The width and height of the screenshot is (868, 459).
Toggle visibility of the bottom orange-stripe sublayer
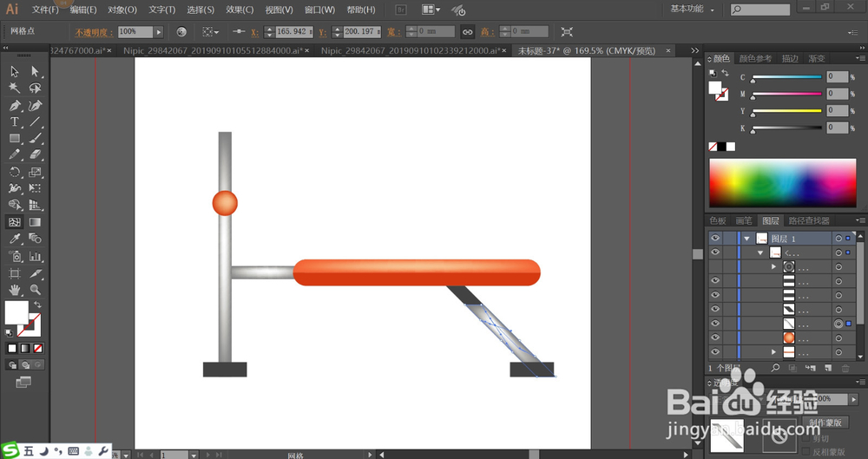[x=715, y=352]
